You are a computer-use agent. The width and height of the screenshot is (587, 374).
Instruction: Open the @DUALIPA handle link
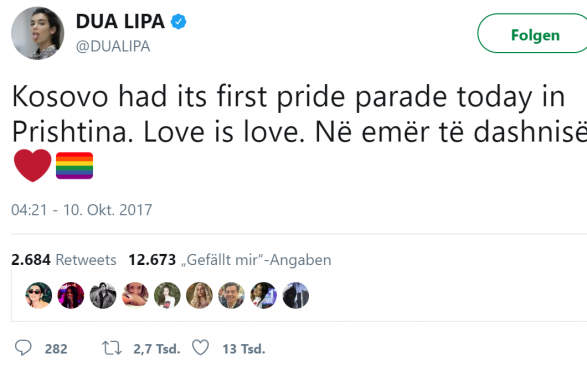(x=113, y=46)
